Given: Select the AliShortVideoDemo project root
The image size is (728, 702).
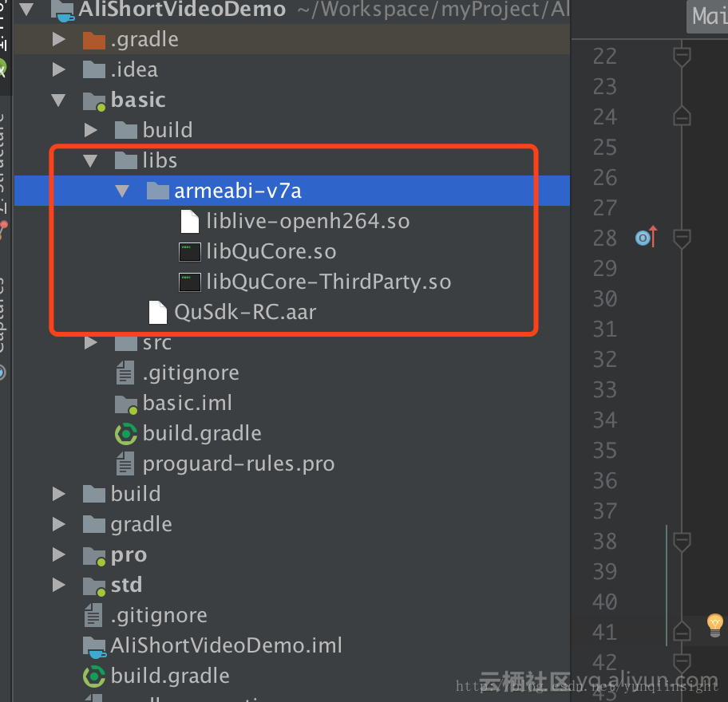Looking at the screenshot, I should coord(291,10).
